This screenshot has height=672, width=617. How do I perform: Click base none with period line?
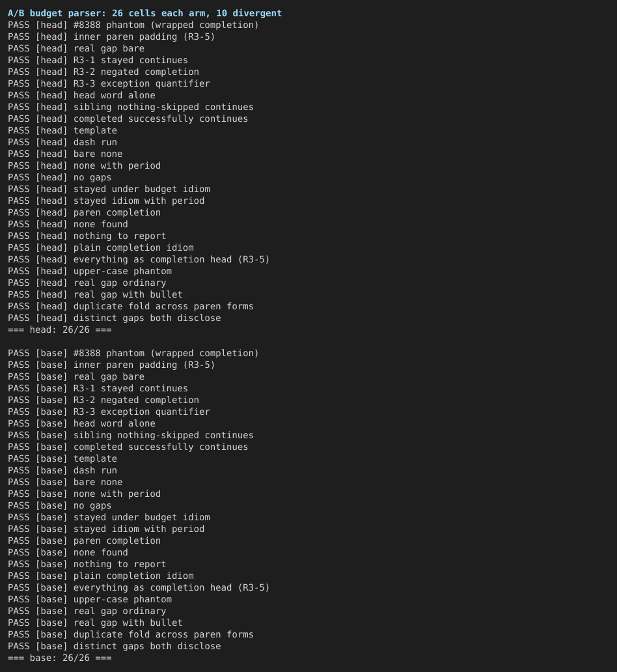(x=84, y=494)
